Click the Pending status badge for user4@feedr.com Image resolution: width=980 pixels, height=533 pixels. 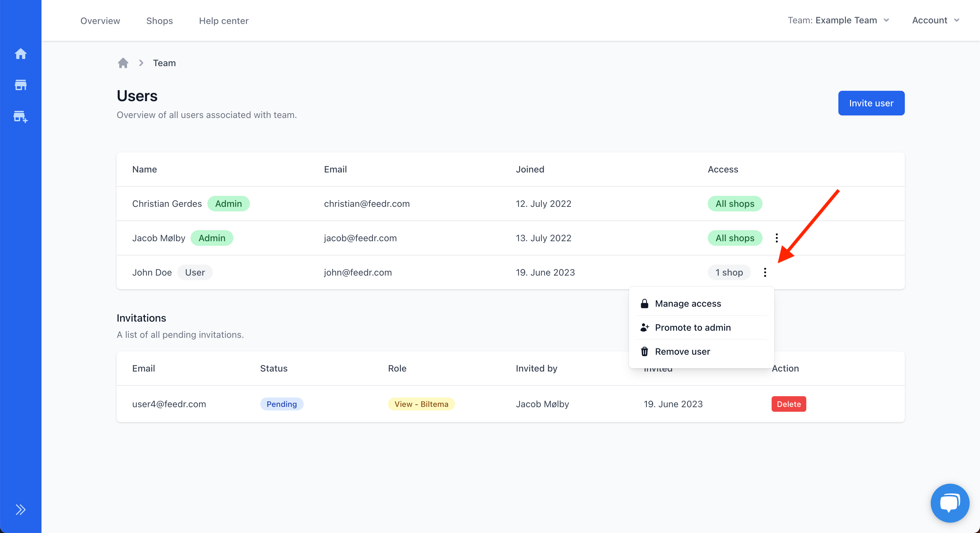coord(282,404)
